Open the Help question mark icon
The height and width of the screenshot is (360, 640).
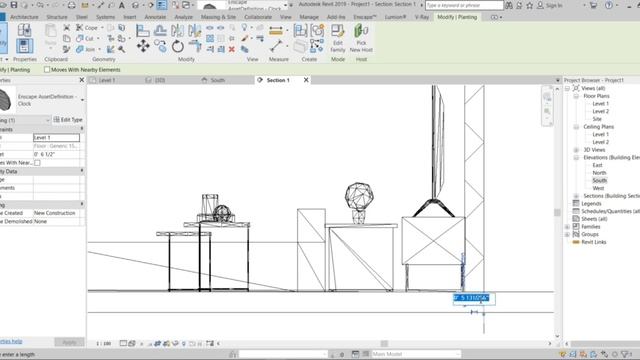(609, 5)
